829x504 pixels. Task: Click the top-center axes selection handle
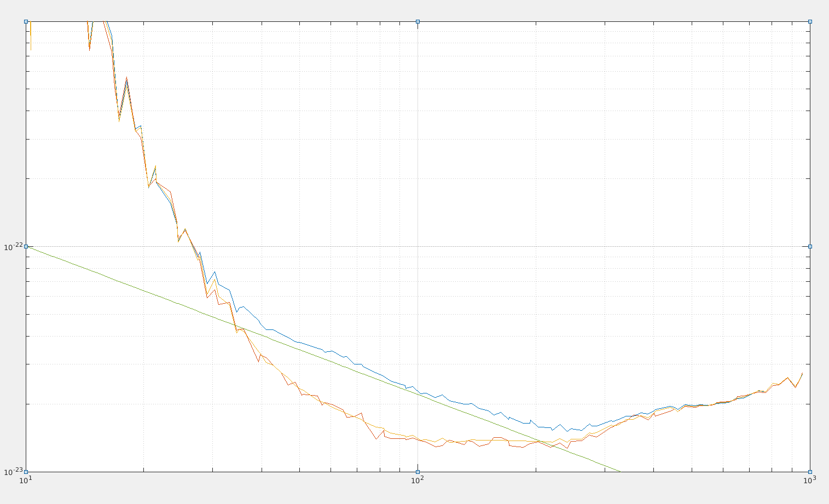pos(418,21)
